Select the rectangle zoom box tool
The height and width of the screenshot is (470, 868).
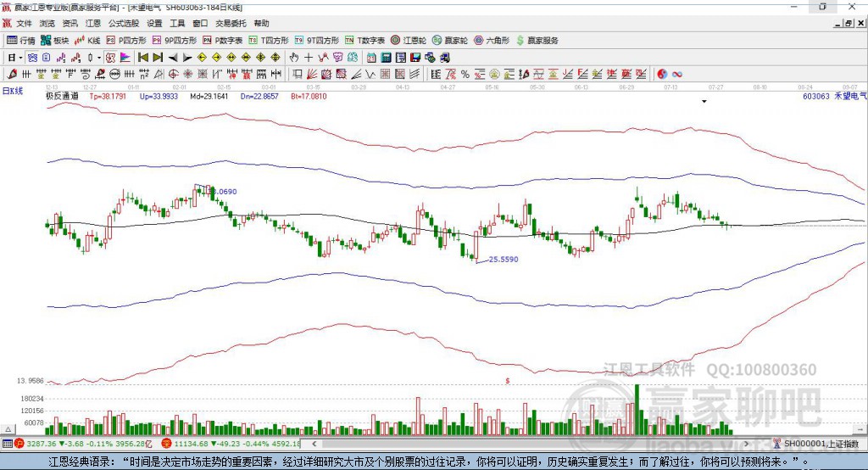point(297,74)
